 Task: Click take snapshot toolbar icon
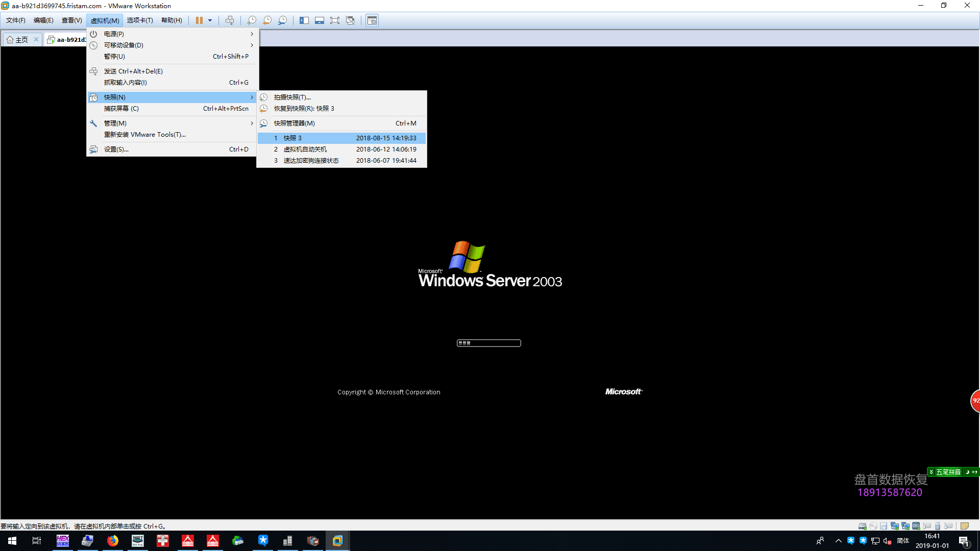click(x=252, y=20)
